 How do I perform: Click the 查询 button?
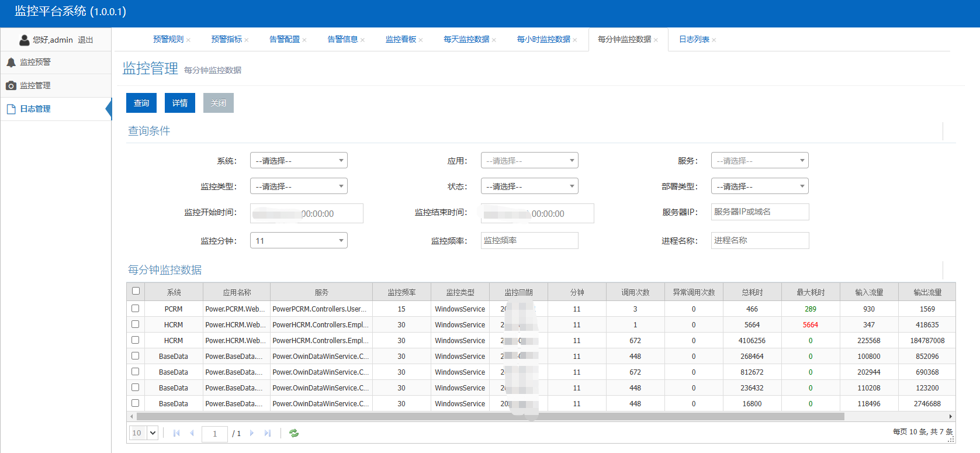[141, 103]
